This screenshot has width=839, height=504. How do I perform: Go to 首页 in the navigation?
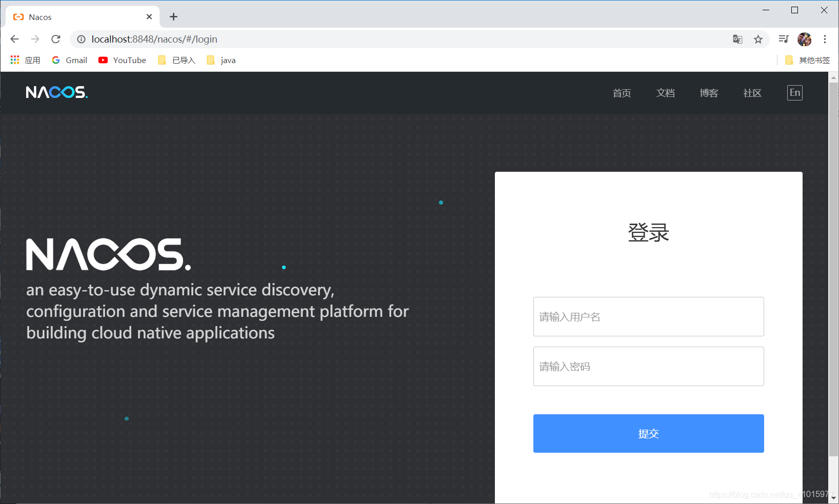pos(622,93)
